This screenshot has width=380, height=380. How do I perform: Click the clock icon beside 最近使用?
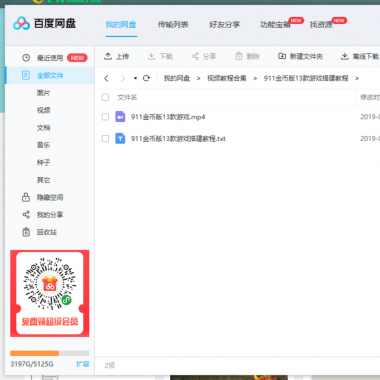click(26, 58)
